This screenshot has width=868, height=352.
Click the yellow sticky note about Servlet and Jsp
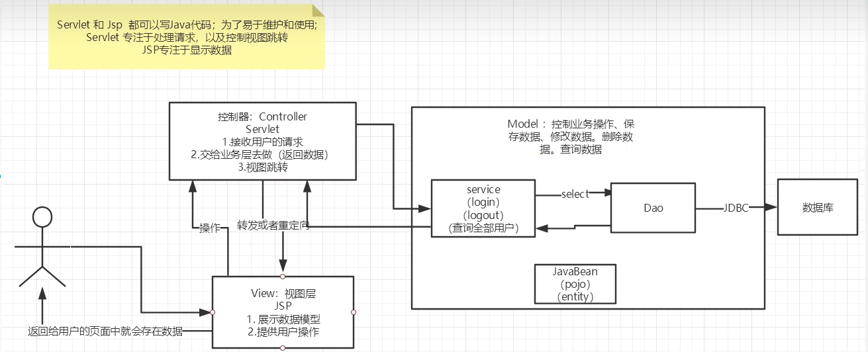click(187, 36)
